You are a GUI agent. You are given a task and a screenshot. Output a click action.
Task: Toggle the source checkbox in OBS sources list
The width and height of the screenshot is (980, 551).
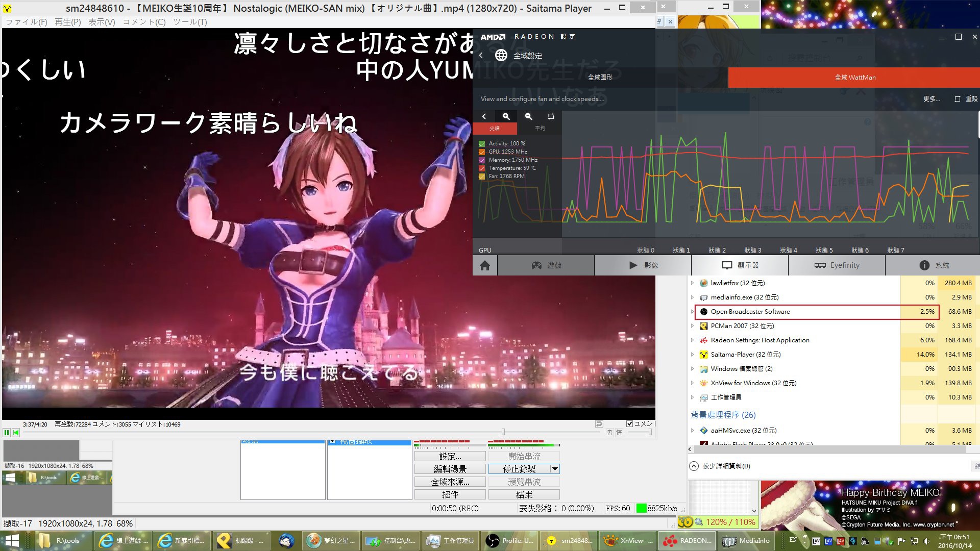tap(332, 442)
